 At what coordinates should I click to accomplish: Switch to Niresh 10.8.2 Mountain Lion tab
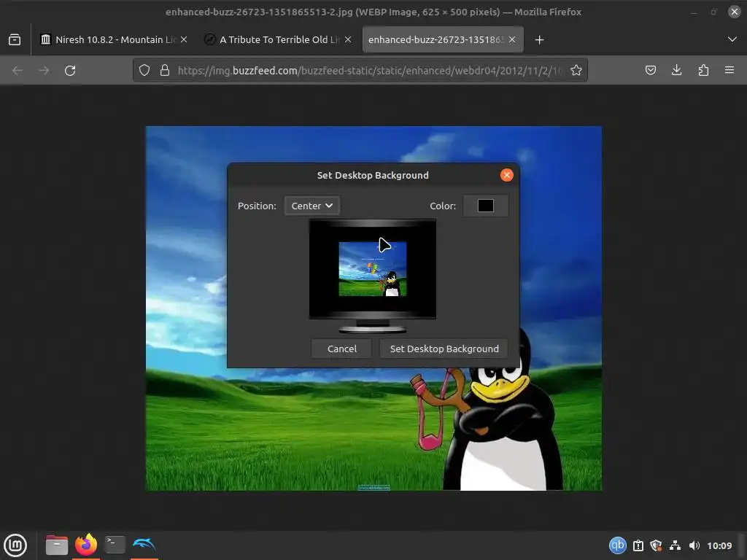tap(115, 39)
